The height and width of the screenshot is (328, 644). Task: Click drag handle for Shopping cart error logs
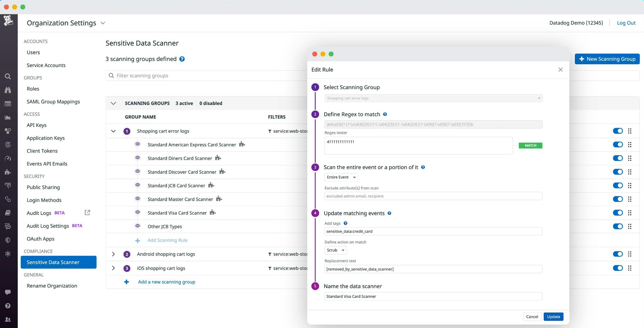tap(630, 131)
